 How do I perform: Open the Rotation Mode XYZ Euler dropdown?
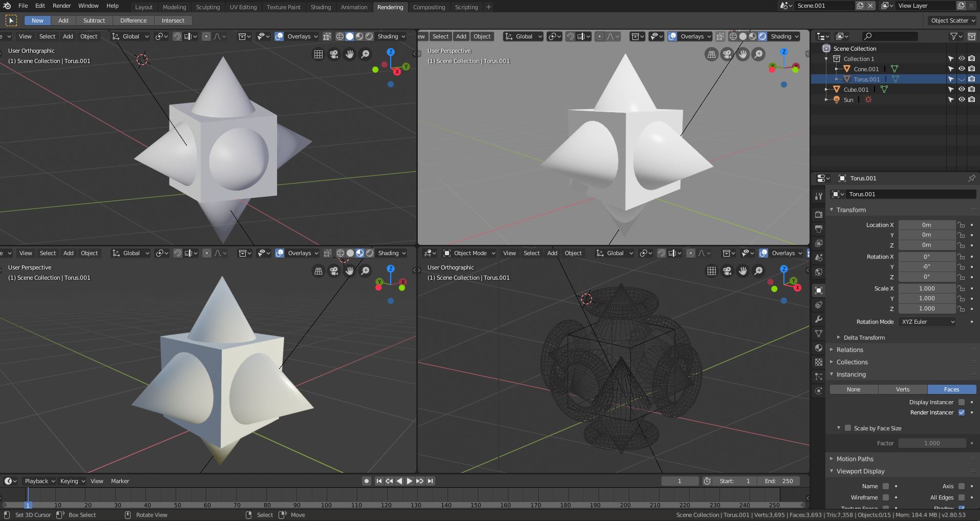[x=927, y=322]
